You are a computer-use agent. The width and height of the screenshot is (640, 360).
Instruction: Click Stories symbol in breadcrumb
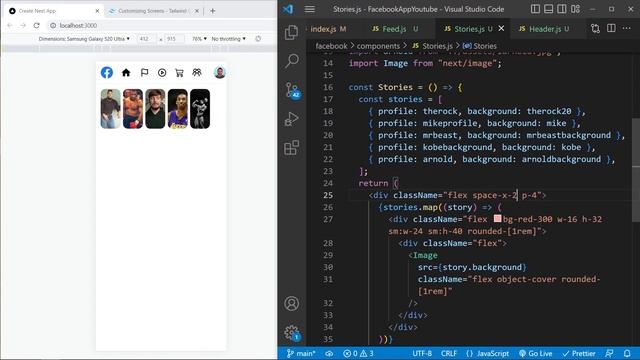click(480, 46)
